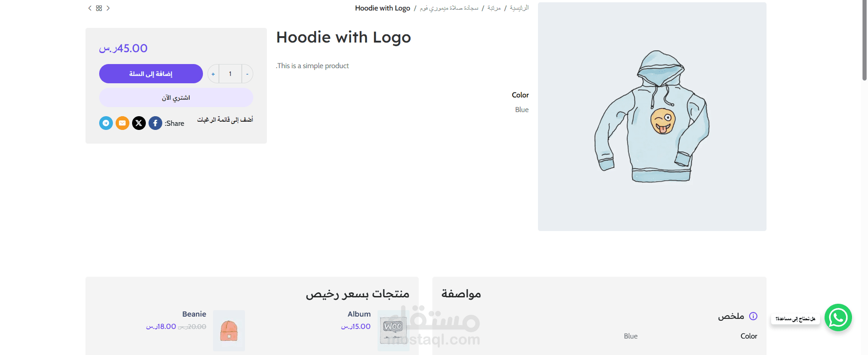868x355 pixels.
Task: Open the Album product link
Action: [359, 314]
